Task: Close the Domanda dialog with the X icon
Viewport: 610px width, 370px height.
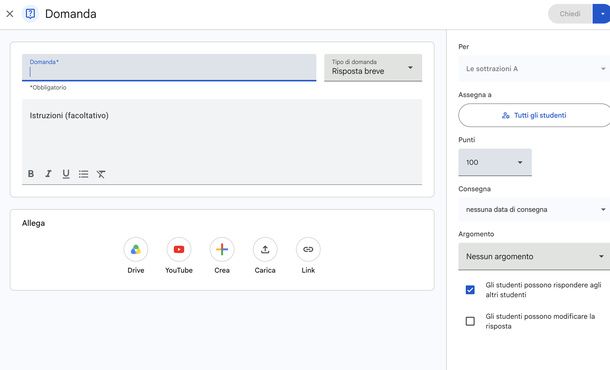Action: (10, 14)
